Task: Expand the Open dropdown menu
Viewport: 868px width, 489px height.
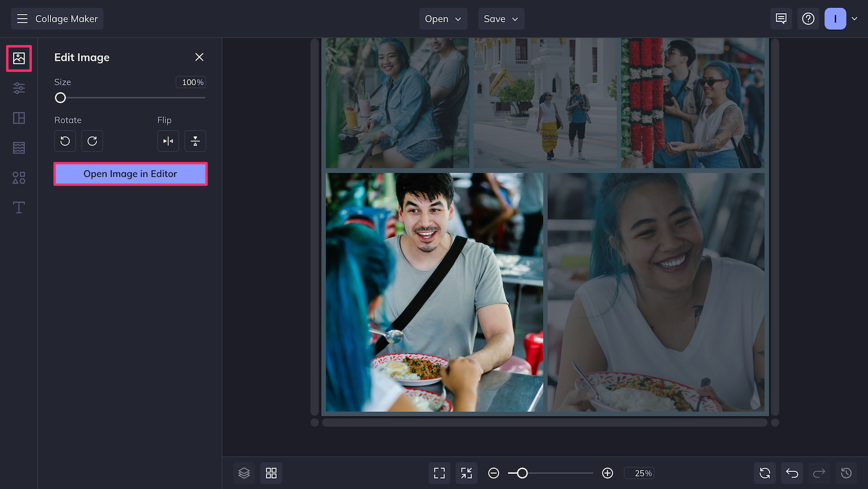Action: point(443,19)
